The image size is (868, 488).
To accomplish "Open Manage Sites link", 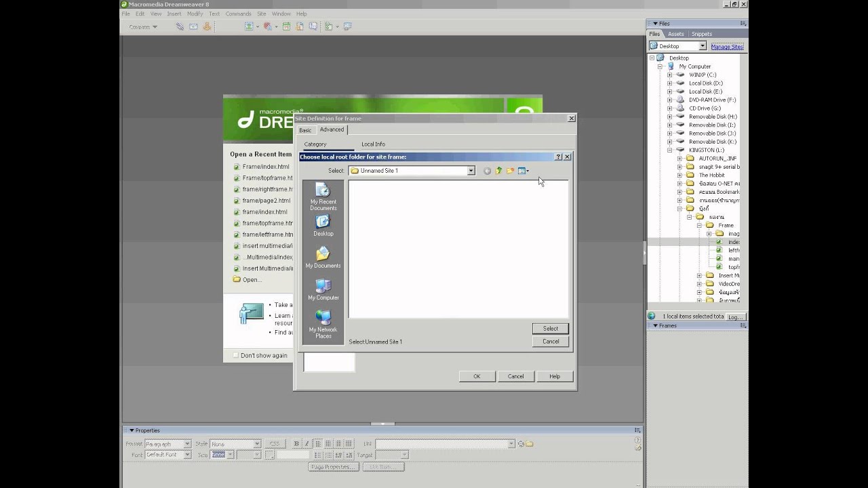I will (x=727, y=47).
